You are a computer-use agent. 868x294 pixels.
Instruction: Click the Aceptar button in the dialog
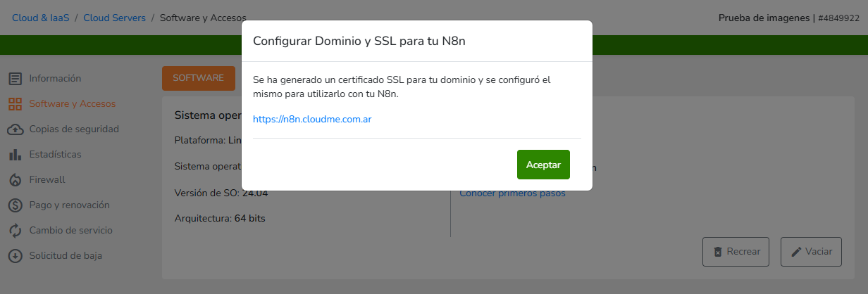coord(543,165)
